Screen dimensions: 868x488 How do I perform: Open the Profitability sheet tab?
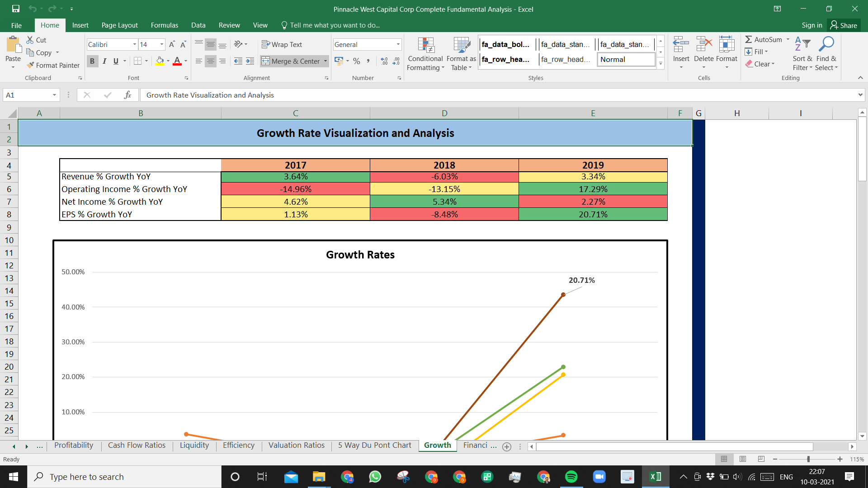[x=74, y=445]
